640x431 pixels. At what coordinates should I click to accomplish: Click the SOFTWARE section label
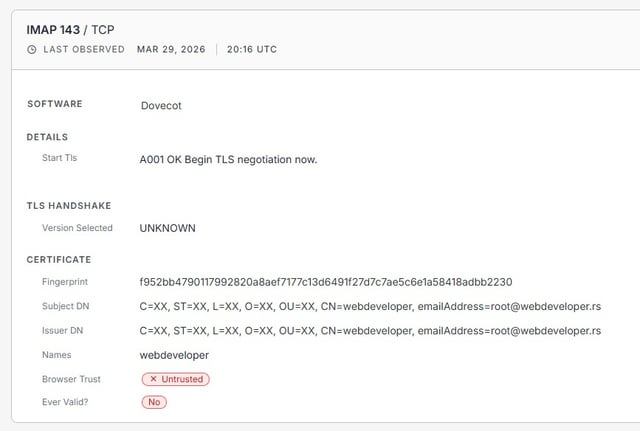55,104
